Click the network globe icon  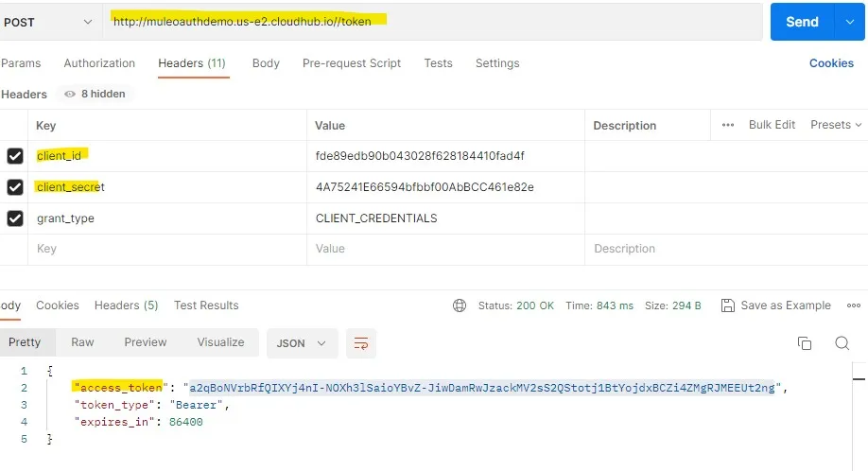point(460,305)
